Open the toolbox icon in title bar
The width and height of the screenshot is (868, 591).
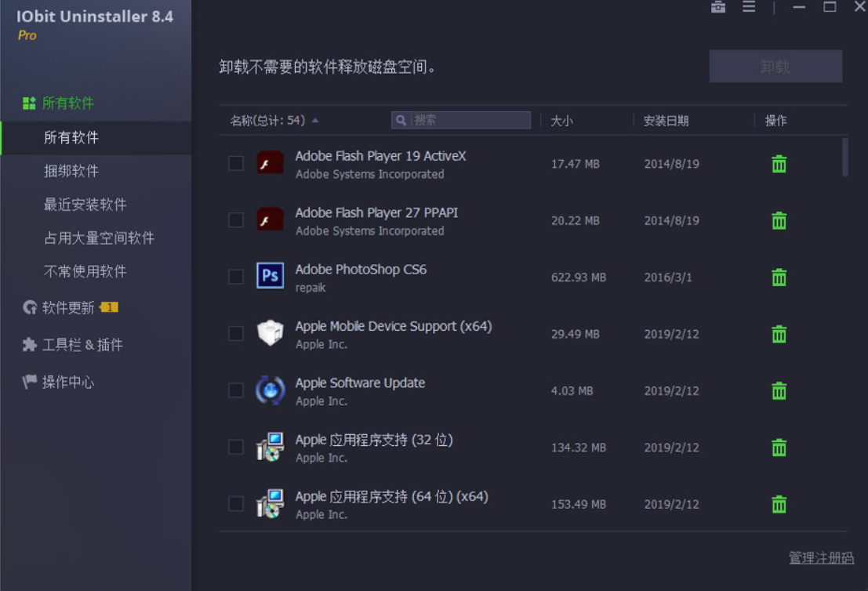[718, 6]
